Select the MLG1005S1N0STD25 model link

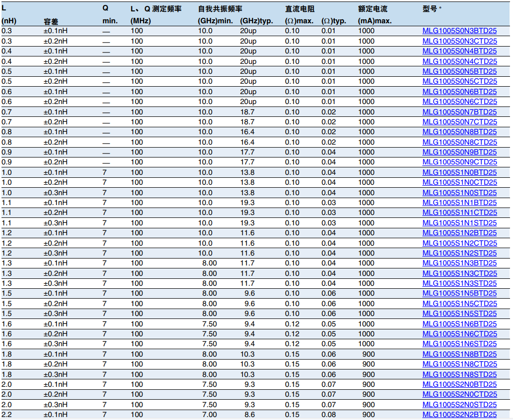tap(460, 193)
